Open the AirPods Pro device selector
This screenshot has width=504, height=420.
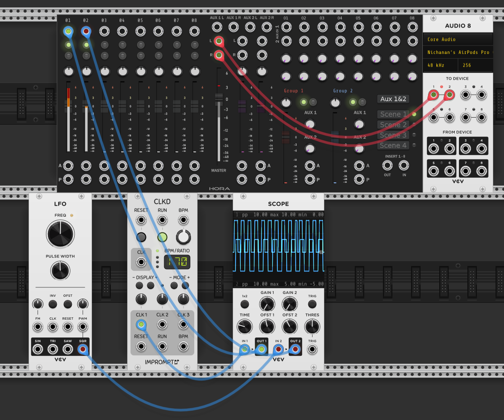[x=458, y=52]
